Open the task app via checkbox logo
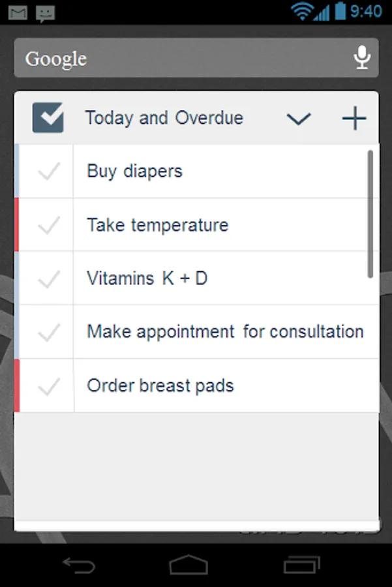392x587 pixels. [48, 118]
